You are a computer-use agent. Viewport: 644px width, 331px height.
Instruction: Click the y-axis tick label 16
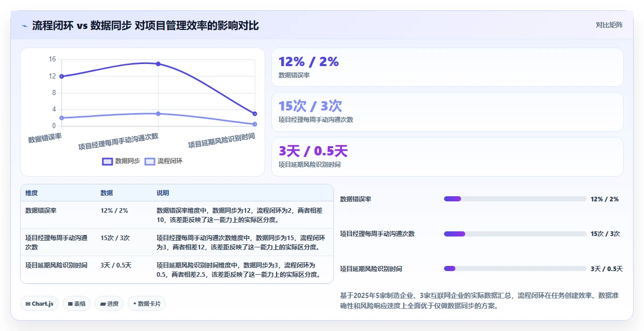point(52,59)
